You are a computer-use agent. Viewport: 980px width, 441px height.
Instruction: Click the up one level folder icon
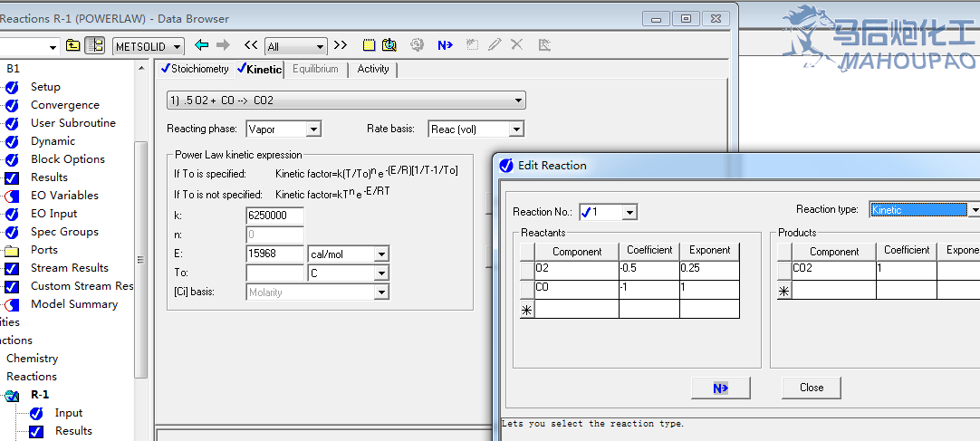click(x=73, y=45)
